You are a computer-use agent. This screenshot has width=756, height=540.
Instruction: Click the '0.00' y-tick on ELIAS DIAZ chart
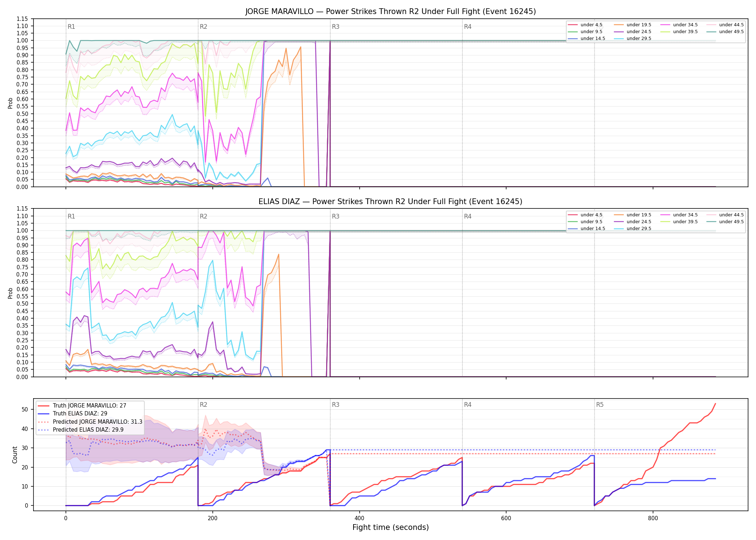point(22,377)
